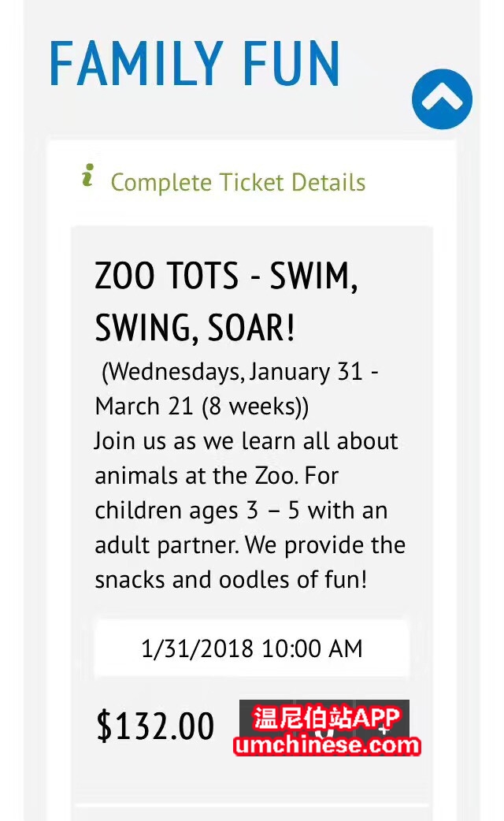Image resolution: width=504 pixels, height=821 pixels.
Task: Click the 'adult partner. We provide the' line
Action: [250, 545]
